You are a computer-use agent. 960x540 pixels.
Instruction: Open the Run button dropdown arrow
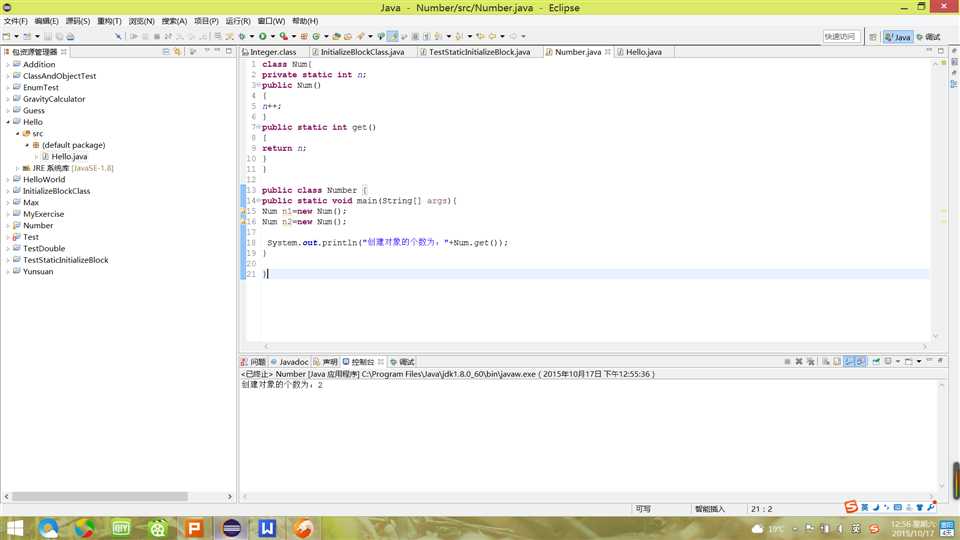(x=272, y=36)
